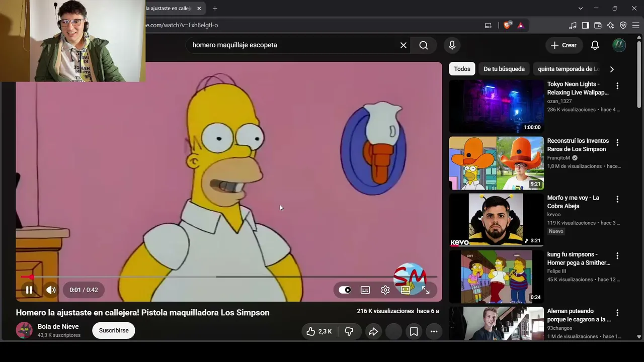The height and width of the screenshot is (362, 644).
Task: Clear the search box with the X icon
Action: pyautogui.click(x=404, y=45)
